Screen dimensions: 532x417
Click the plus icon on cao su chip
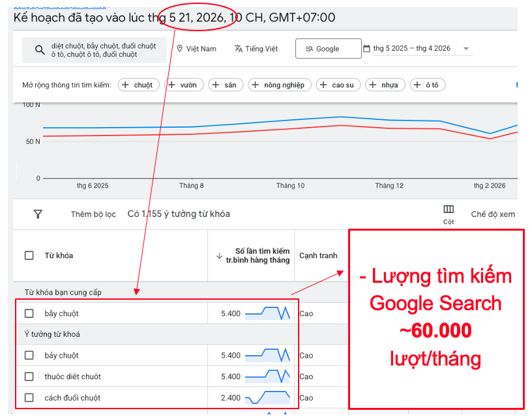323,85
